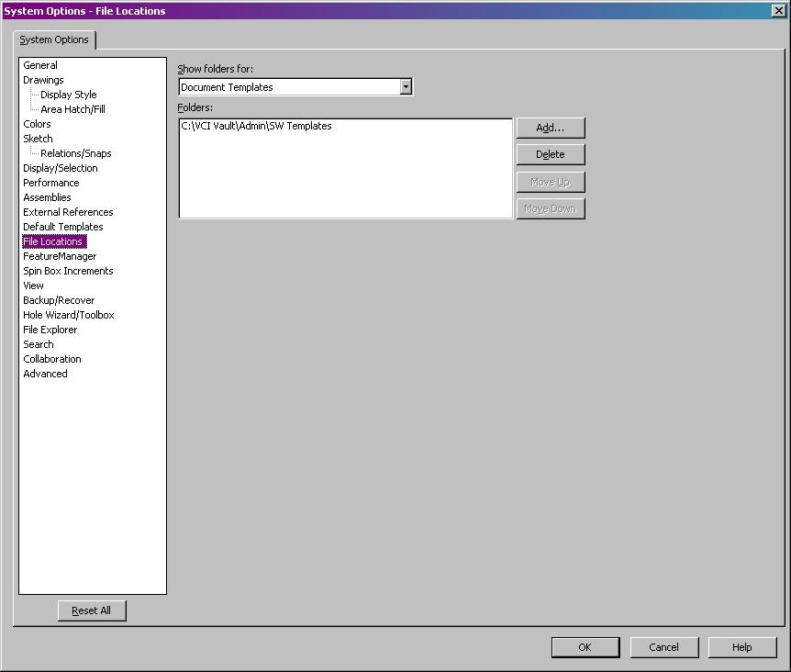
Task: Select the highlighted File Locations item
Action: click(x=54, y=241)
